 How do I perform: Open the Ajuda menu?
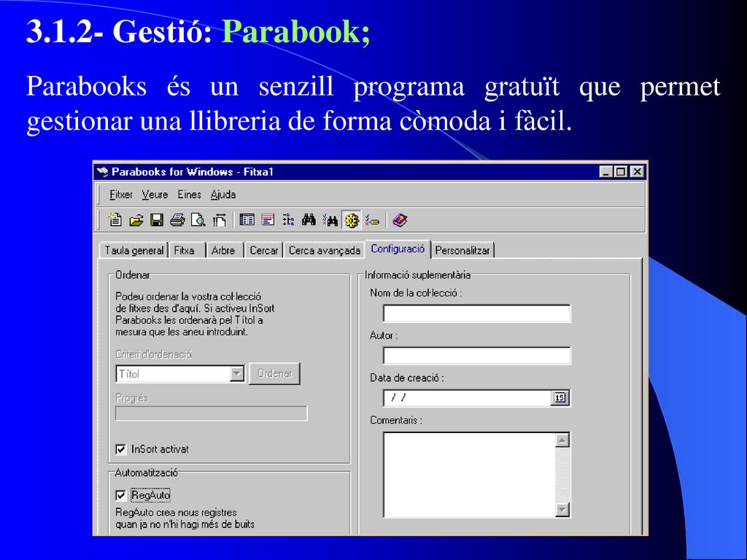tap(223, 195)
